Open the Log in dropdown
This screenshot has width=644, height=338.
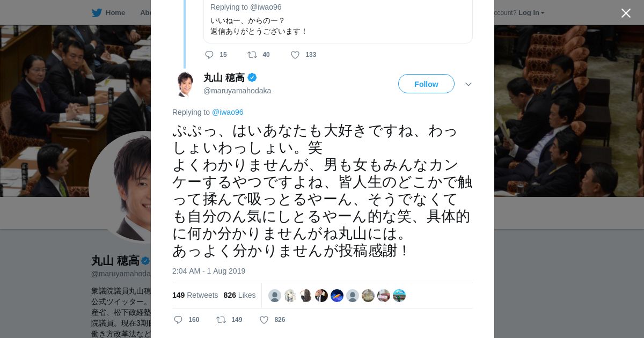[531, 13]
